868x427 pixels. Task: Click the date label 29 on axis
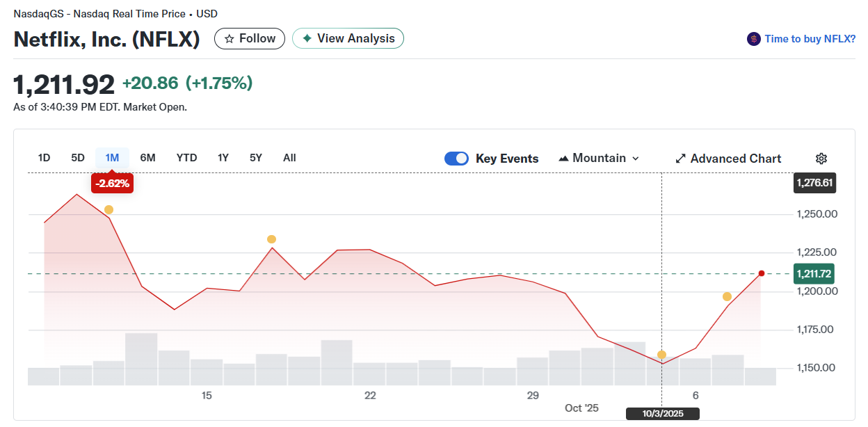click(x=533, y=396)
